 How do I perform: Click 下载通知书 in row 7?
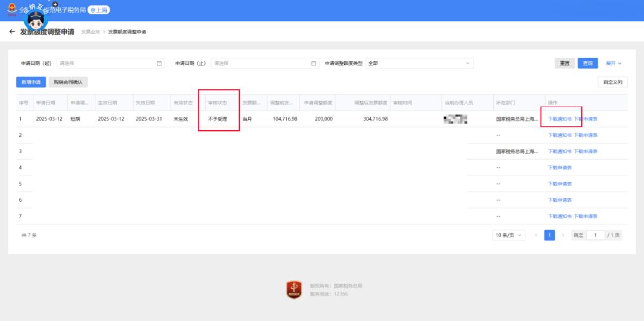coord(560,216)
